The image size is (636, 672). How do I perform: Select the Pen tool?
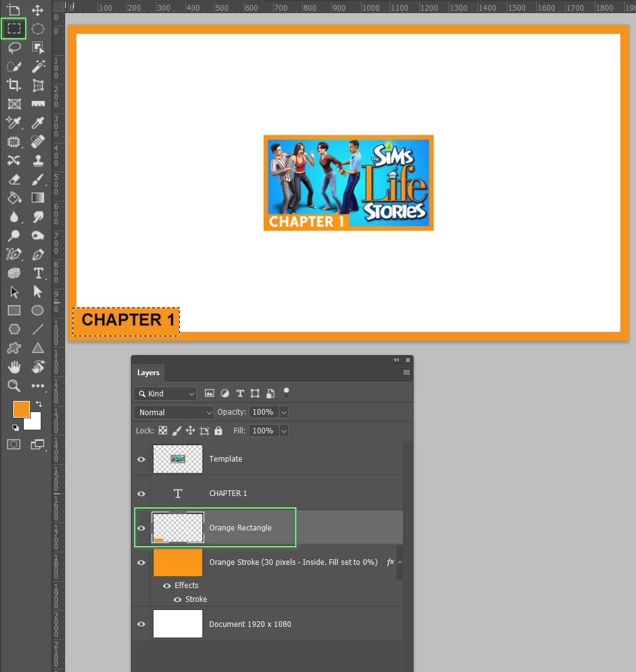(x=38, y=254)
